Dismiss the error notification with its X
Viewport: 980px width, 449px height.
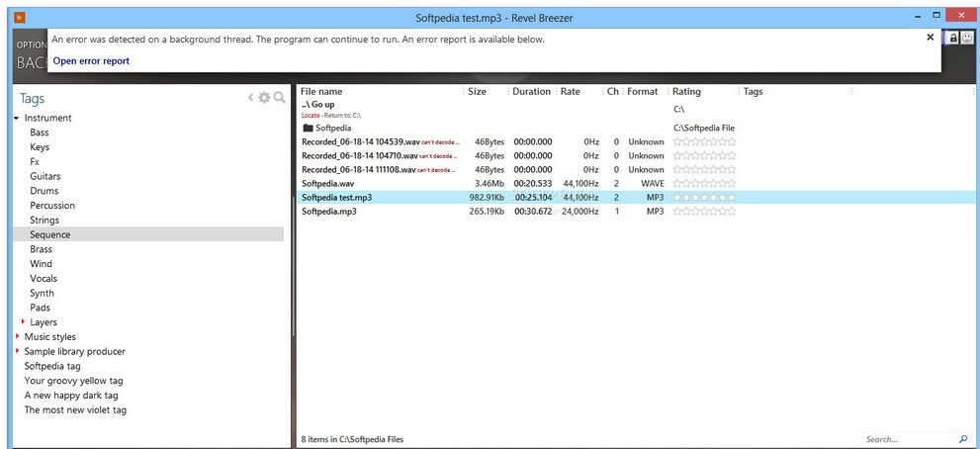tap(930, 37)
